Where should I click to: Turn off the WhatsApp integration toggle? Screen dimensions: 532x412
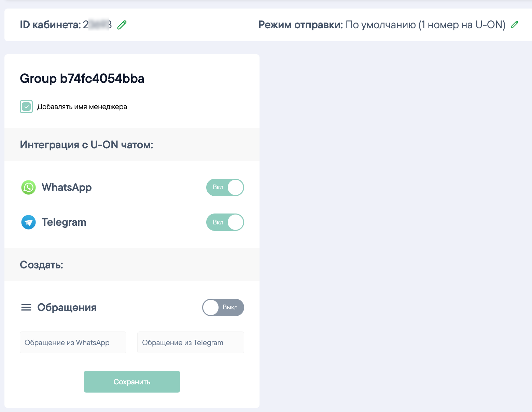225,187
